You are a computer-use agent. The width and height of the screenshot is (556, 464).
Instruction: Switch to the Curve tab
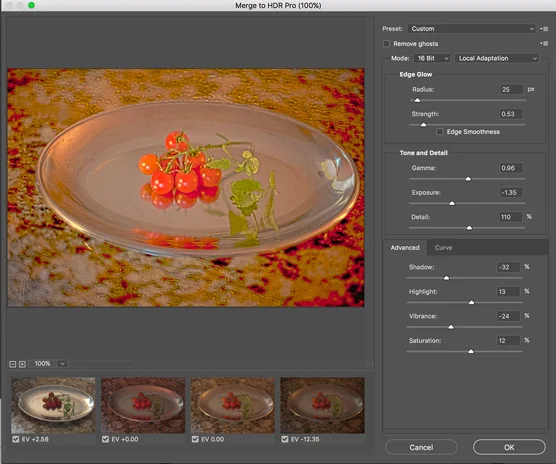coord(443,247)
